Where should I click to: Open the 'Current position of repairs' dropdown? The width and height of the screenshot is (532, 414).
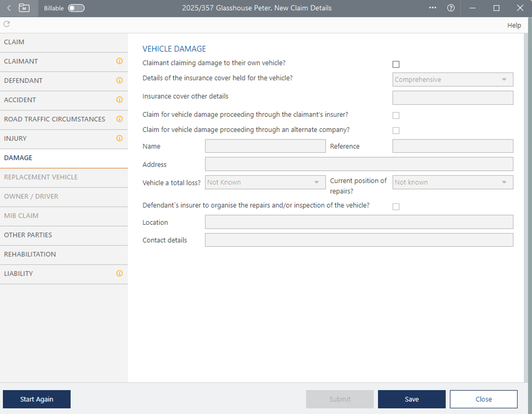pyautogui.click(x=452, y=182)
